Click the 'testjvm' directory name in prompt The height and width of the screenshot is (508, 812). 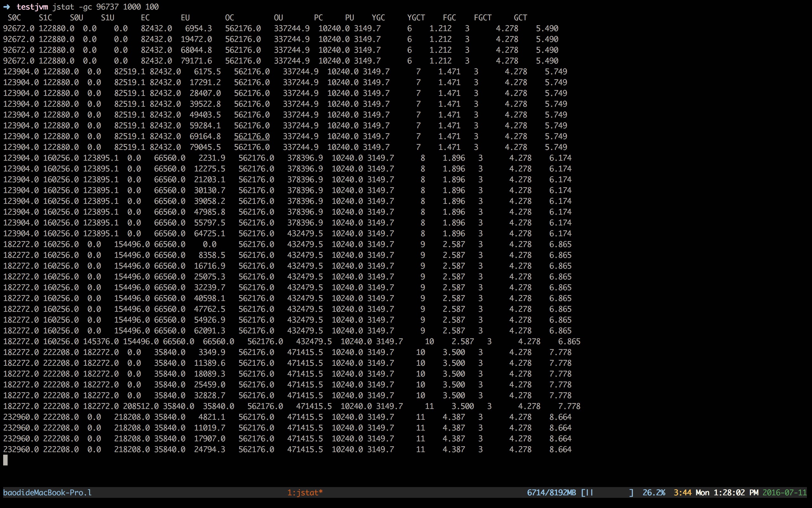click(32, 7)
